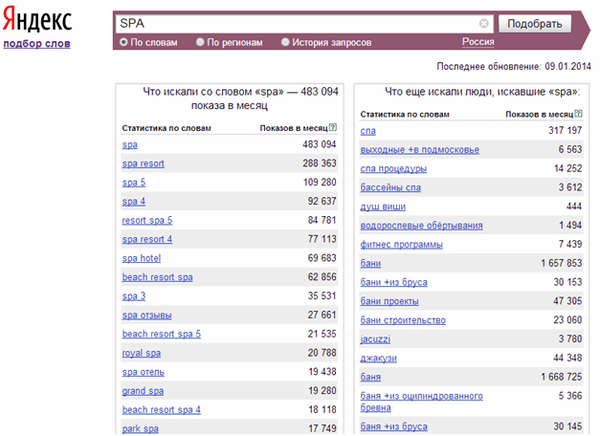Open the 'бани проекты' link
600x436 pixels.
pyautogui.click(x=390, y=302)
